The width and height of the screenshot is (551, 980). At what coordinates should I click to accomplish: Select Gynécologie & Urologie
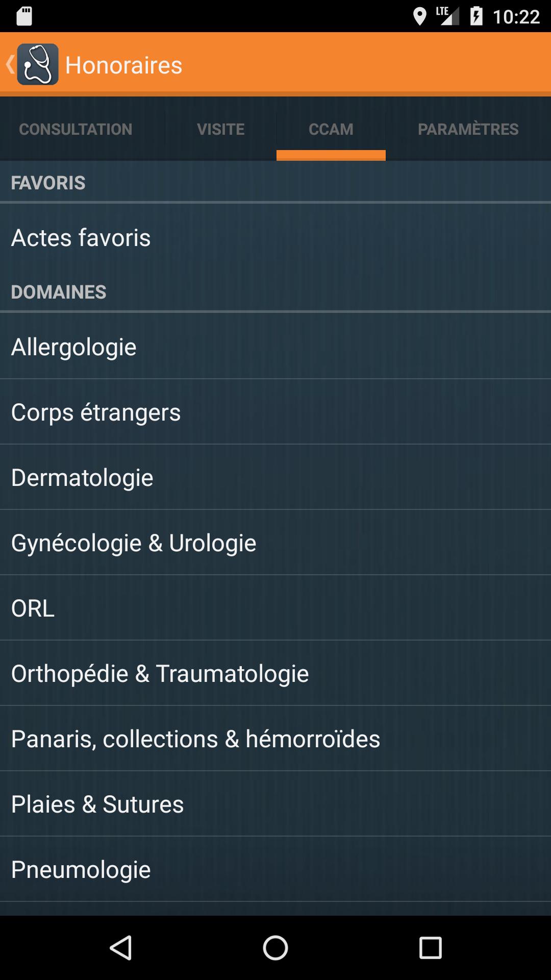pyautogui.click(x=275, y=542)
